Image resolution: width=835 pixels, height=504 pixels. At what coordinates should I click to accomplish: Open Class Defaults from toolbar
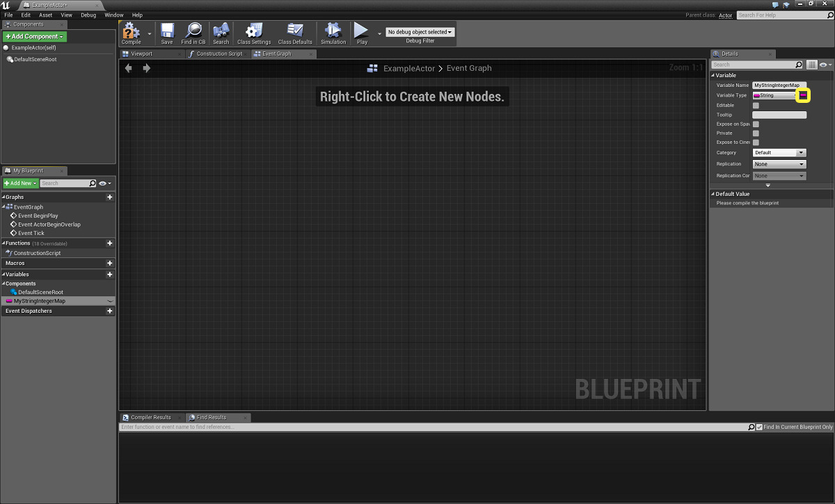[x=295, y=31]
